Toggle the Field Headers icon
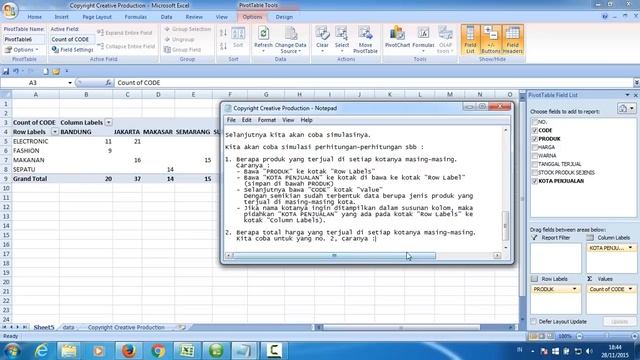 [512, 39]
